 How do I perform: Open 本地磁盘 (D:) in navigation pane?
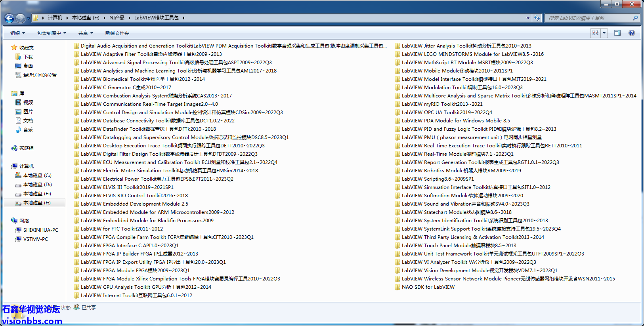37,184
